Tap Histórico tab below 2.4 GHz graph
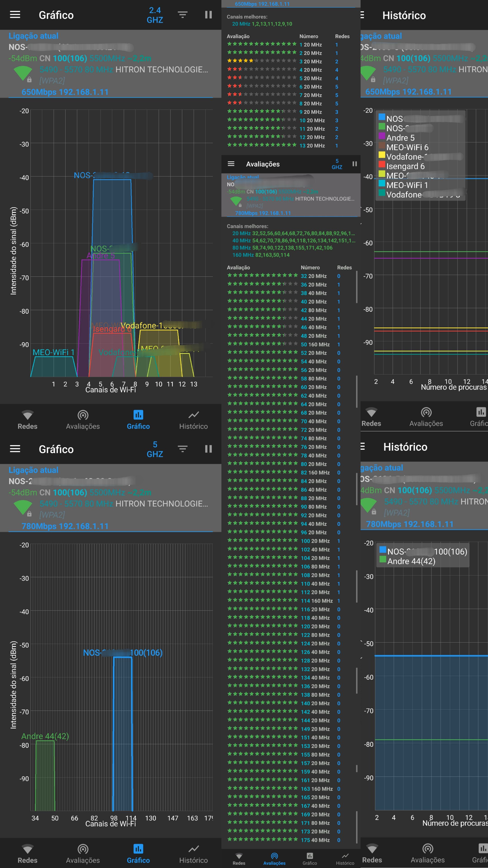488x868 pixels. point(194,420)
